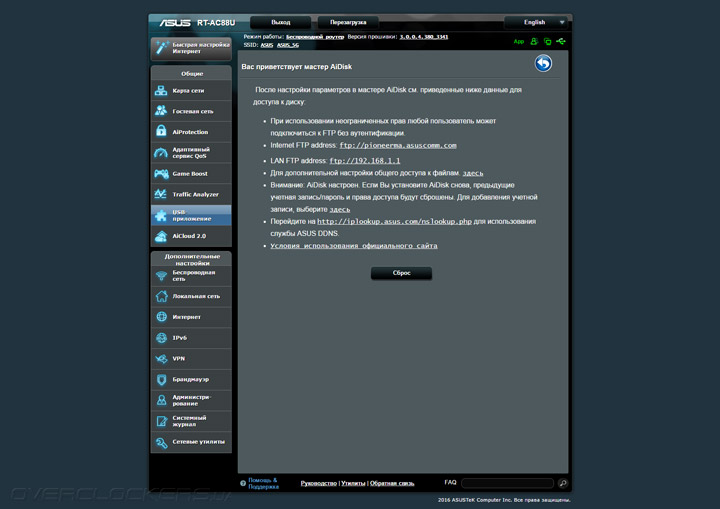Screen dimensions: 720x509
Task: Click the Руководство footer link
Action: click(x=319, y=483)
